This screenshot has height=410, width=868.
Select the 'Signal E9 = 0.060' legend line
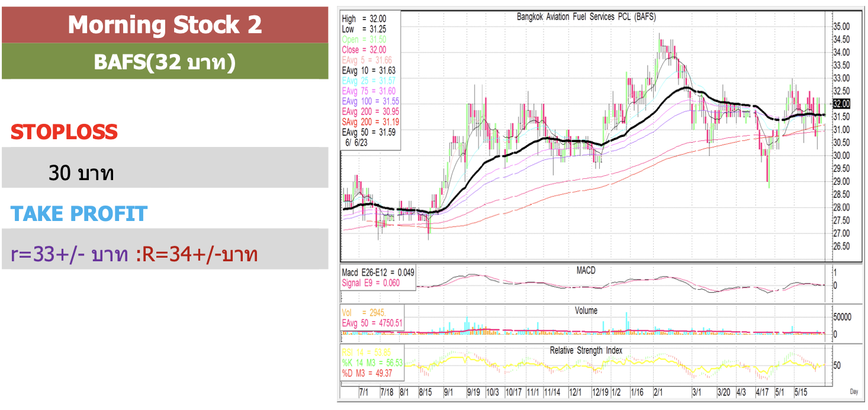pyautogui.click(x=371, y=283)
